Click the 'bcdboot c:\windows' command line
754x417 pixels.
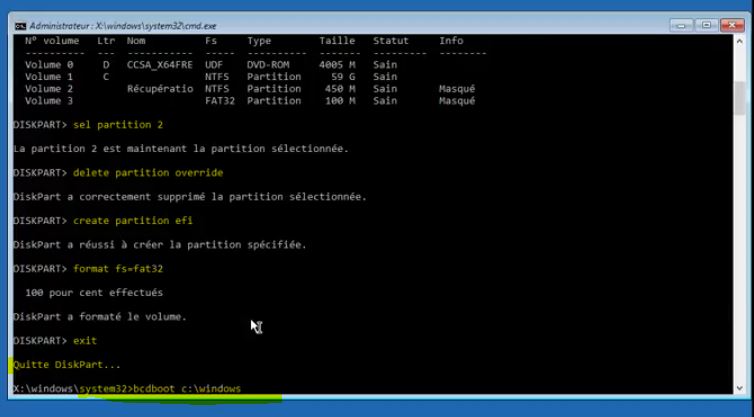(x=187, y=389)
